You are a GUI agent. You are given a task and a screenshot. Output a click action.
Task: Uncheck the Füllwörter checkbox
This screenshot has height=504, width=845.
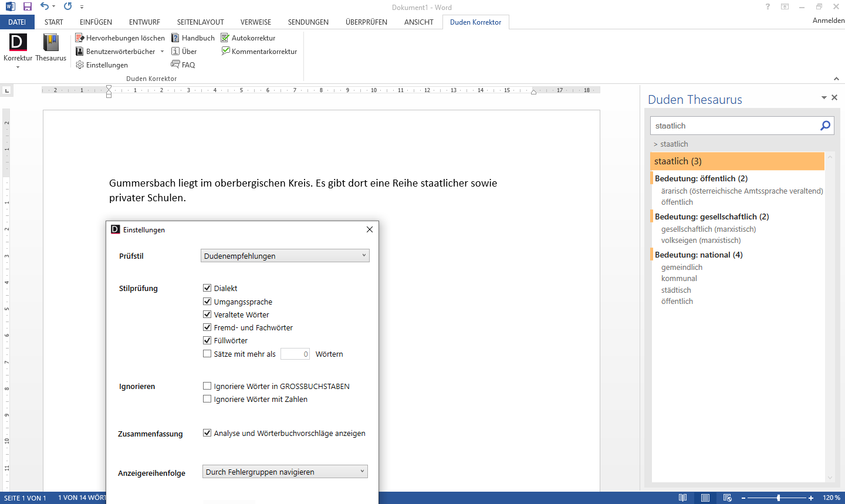207,340
